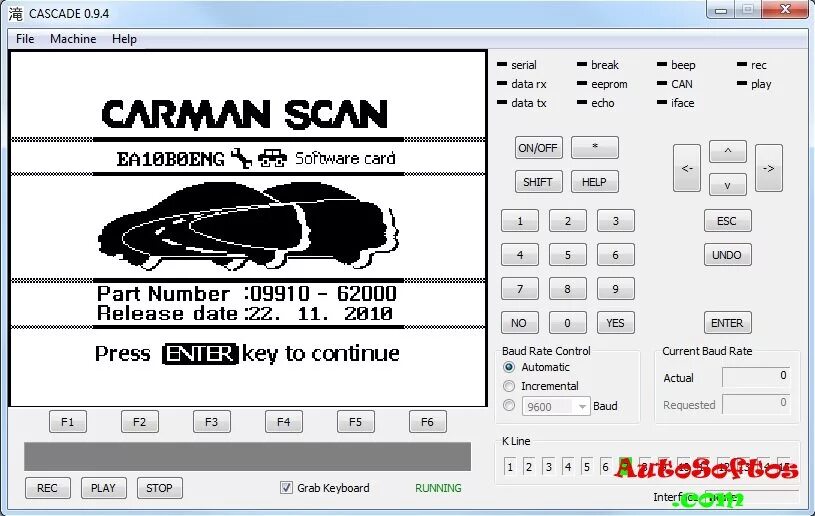Click keypad digit 9
Screen dimensions: 815x516
pos(615,289)
